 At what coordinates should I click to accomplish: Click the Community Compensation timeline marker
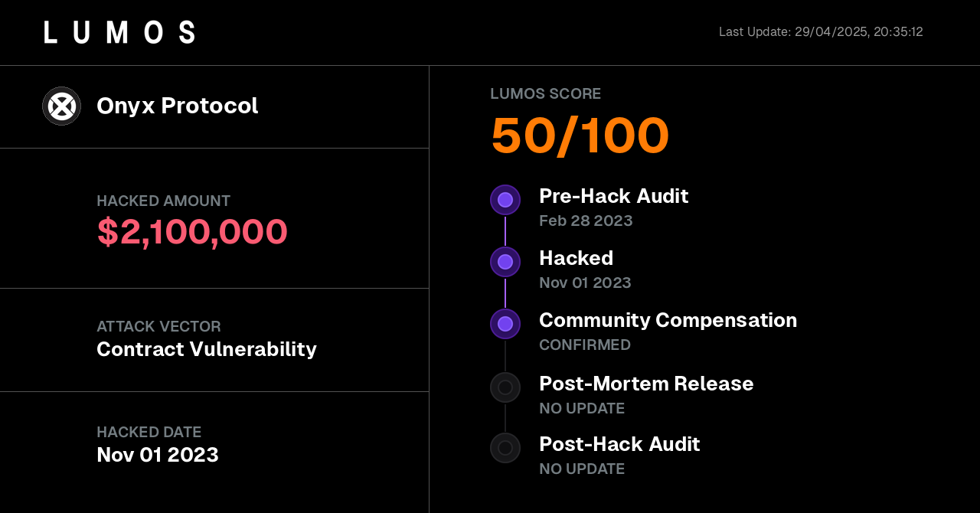[x=505, y=324]
